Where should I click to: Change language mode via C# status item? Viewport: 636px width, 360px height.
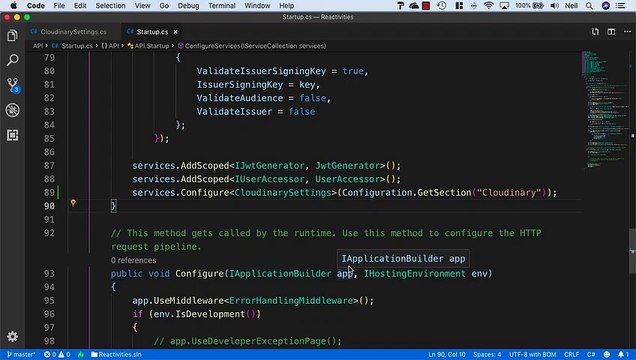click(591, 354)
